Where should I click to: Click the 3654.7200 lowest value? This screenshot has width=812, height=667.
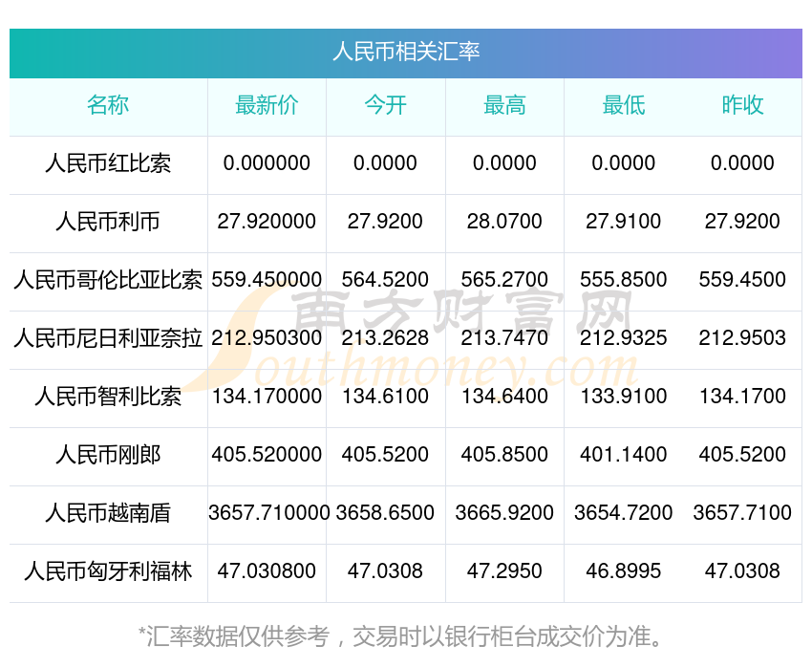[x=624, y=513]
